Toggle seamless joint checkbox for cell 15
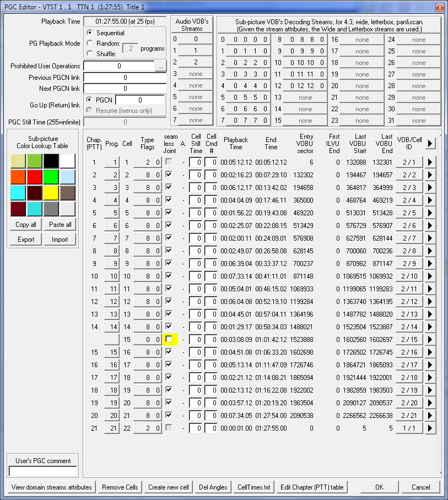The height and width of the screenshot is (500, 448). pos(169,339)
